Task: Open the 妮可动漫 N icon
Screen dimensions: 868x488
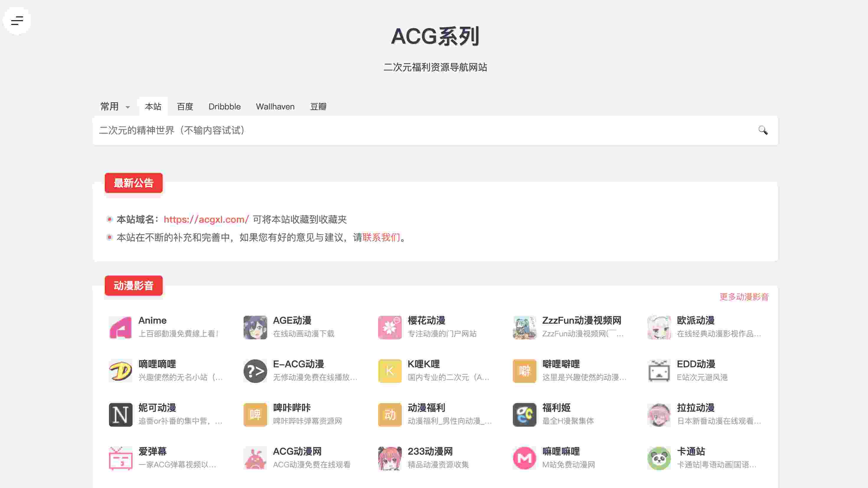Action: point(121,415)
